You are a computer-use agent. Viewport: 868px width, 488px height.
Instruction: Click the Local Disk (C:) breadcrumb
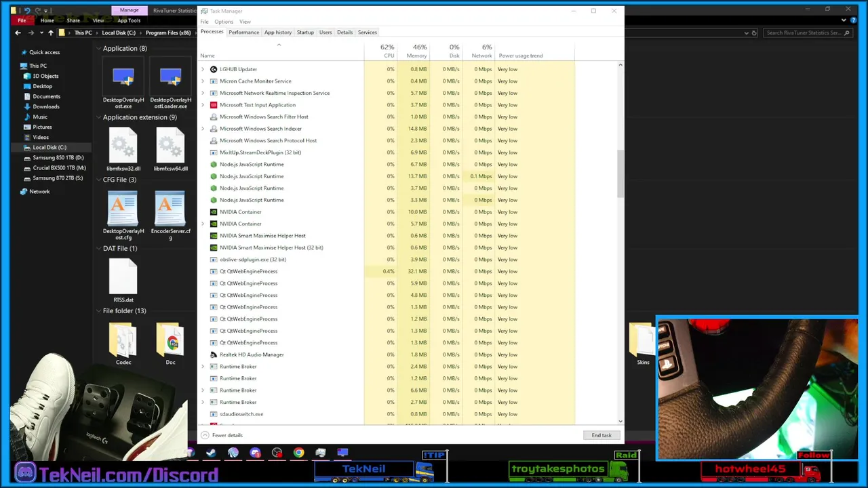[x=119, y=33]
